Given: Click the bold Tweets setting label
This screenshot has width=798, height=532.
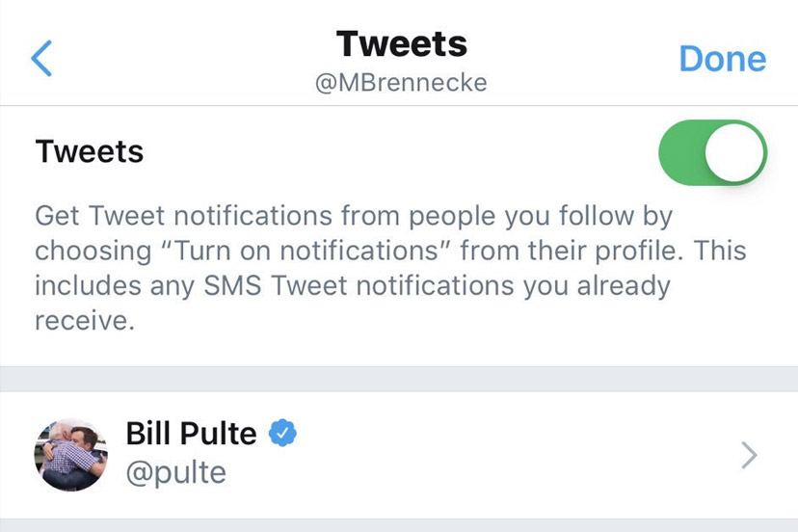Looking at the screenshot, I should click(x=89, y=152).
